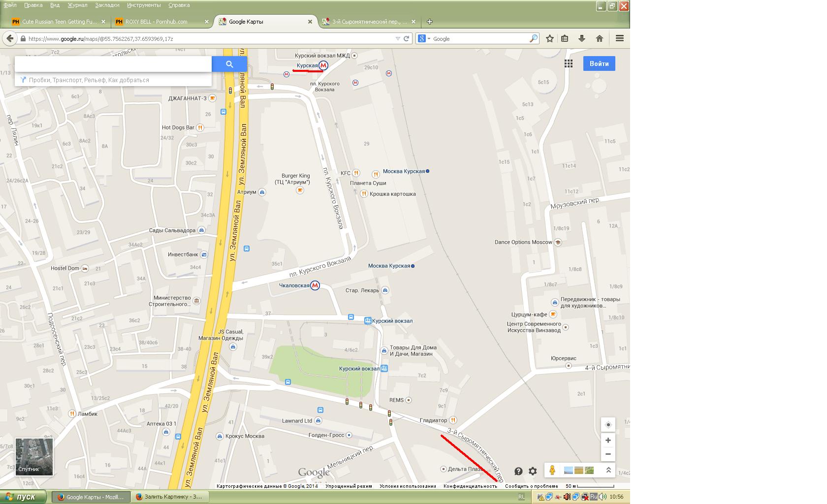Open the Залить Картинку taskbar window

pos(170,497)
